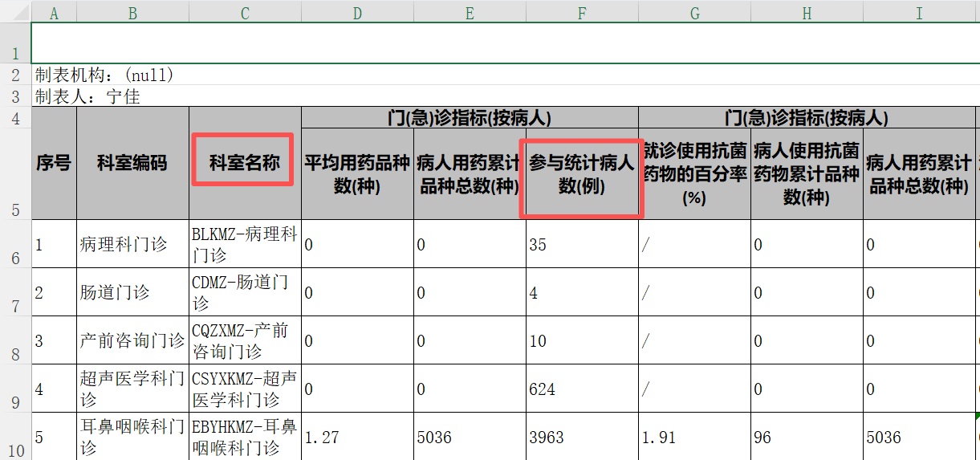This screenshot has height=460, width=980.
Task: Click the 4 cell in column F, 肠道门诊 row
Action: [582, 292]
